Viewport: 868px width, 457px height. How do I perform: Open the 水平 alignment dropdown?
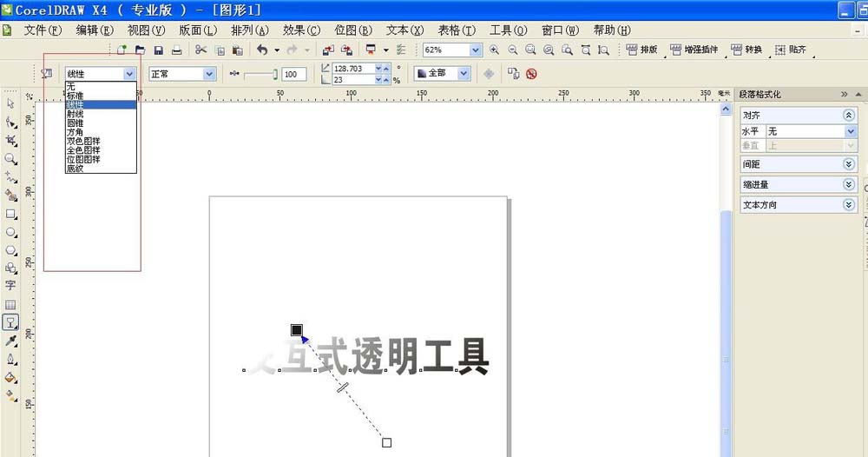coord(851,131)
